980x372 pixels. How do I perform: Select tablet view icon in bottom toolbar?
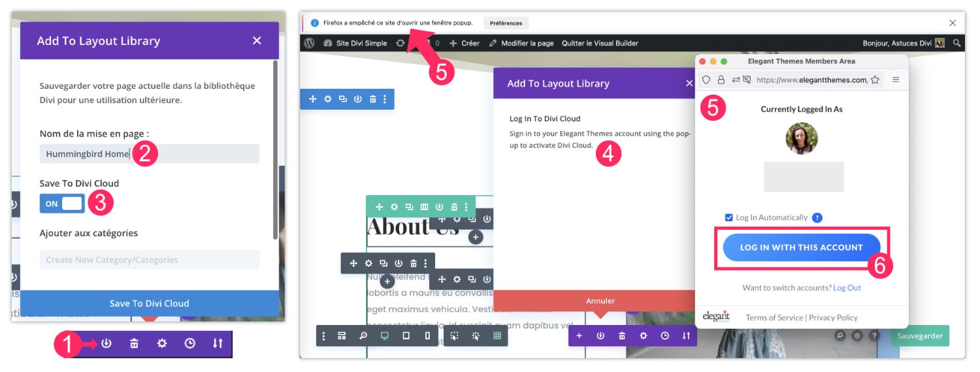[x=406, y=335]
